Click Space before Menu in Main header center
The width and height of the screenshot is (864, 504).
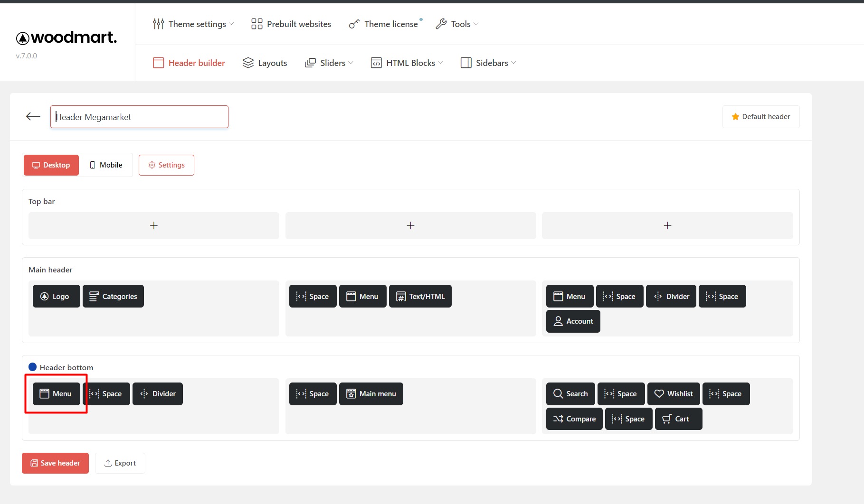(313, 296)
